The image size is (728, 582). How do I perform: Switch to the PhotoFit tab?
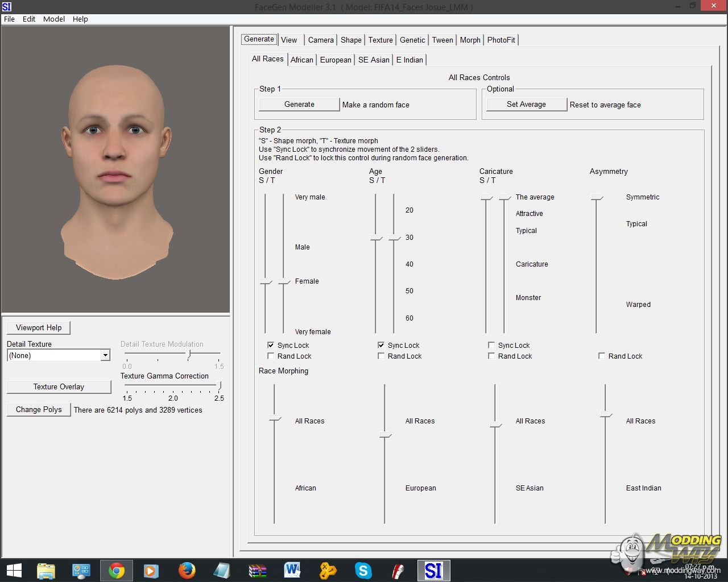click(x=500, y=40)
